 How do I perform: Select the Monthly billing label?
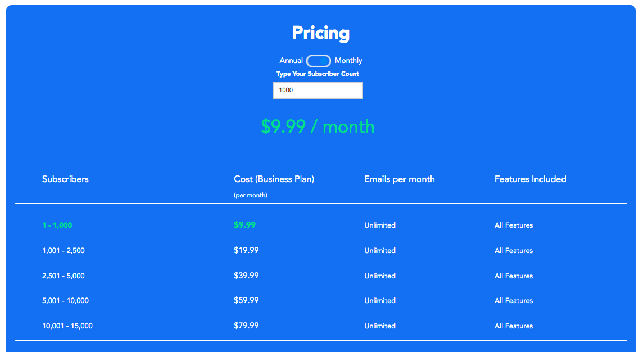click(348, 60)
